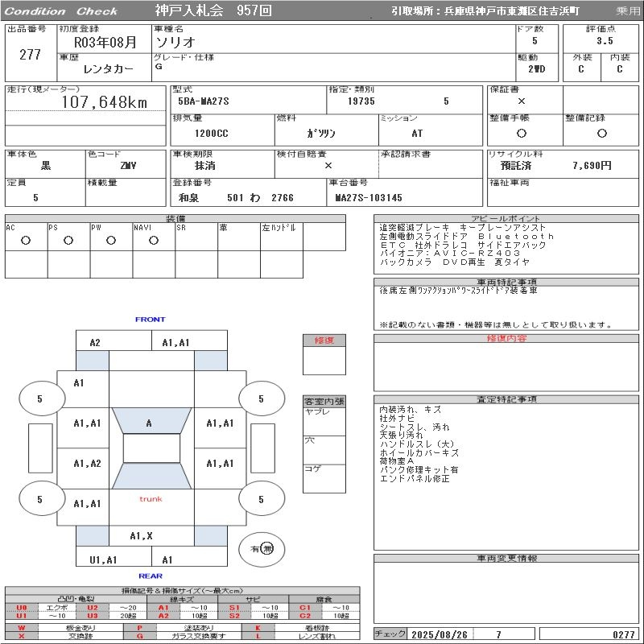Image resolution: width=644 pixels, height=644 pixels.
Task: Click inspection expiry 抹消
Action: click(x=205, y=166)
